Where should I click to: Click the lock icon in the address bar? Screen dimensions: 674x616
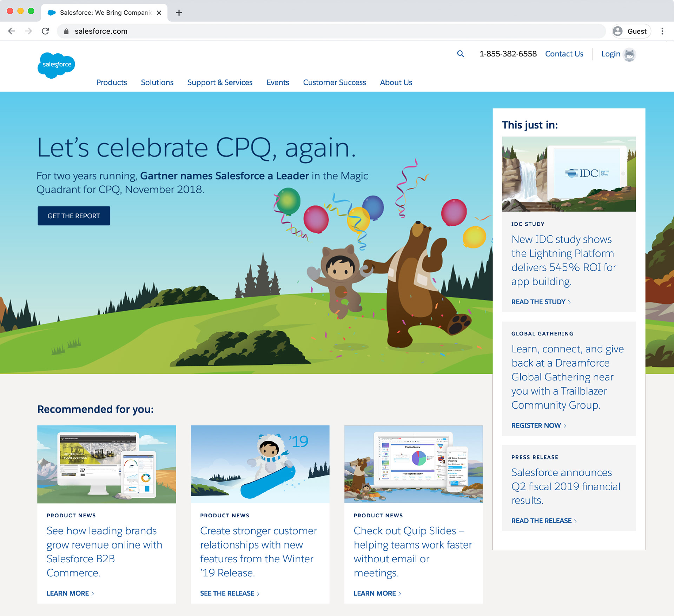(x=66, y=31)
